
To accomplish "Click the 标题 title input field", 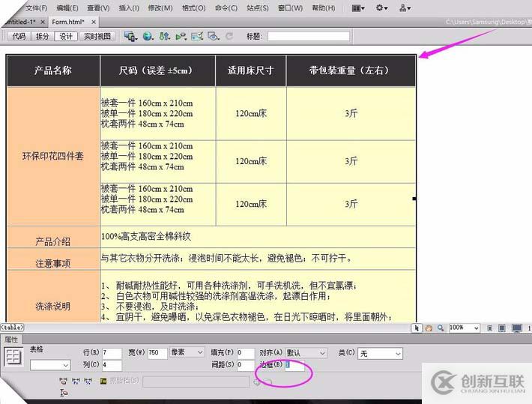I will pos(309,36).
